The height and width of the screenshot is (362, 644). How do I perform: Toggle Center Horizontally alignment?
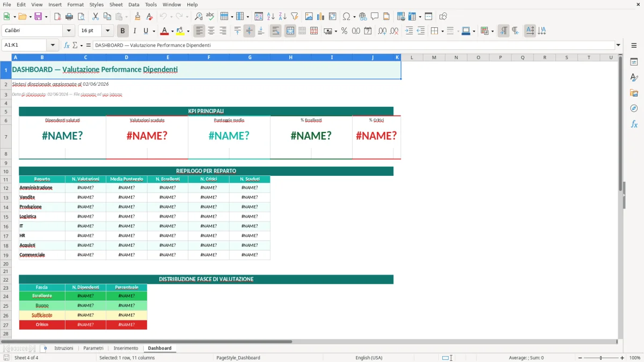tap(211, 31)
